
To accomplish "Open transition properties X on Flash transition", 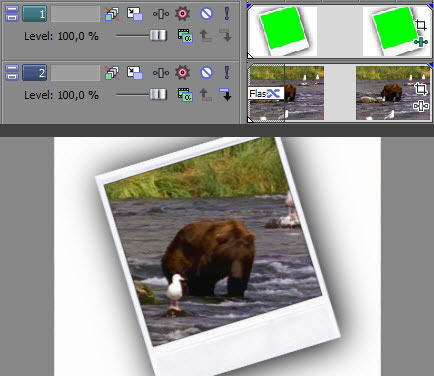I will click(x=274, y=93).
